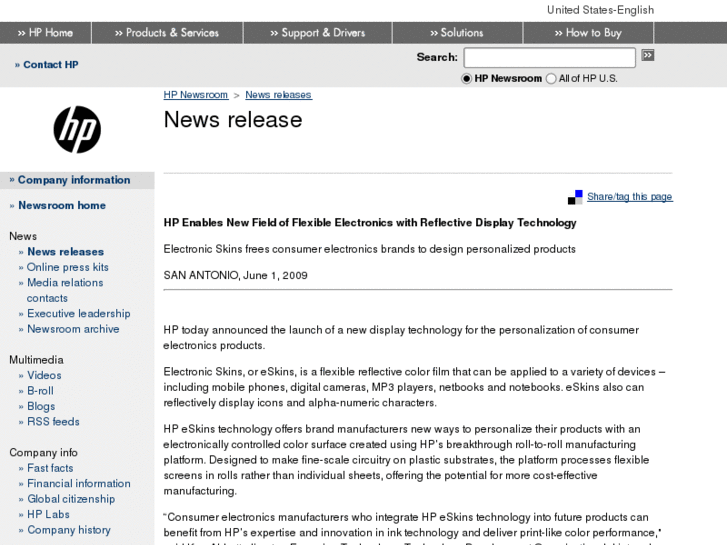The image size is (727, 545).
Task: Click the subheading 'Electronic Skins frees consumer electronics brands'
Action: (x=370, y=249)
